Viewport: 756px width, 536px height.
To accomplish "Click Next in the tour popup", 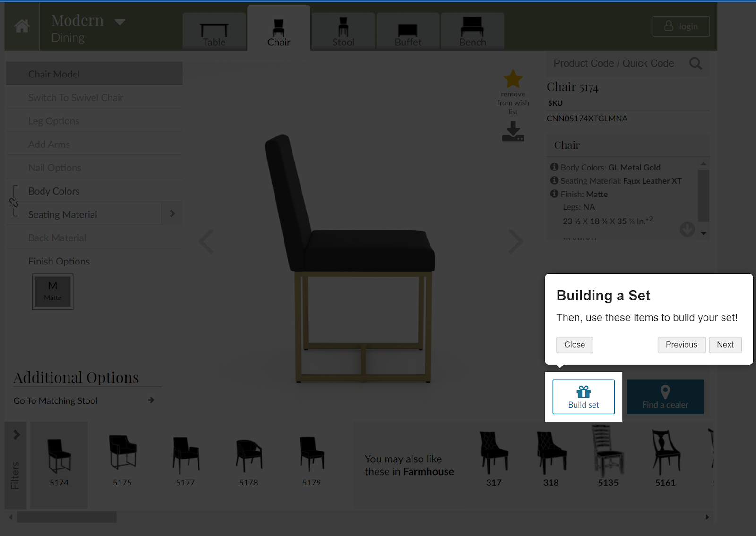I will pos(725,345).
